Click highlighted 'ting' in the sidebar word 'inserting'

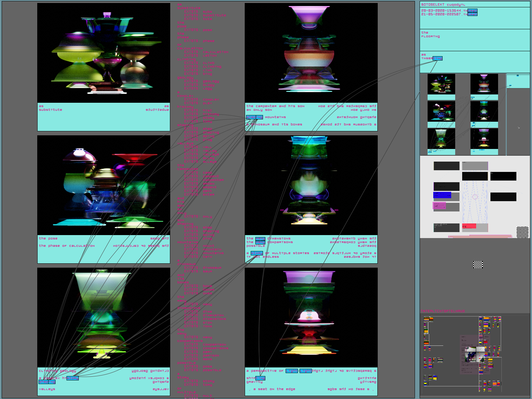pos(437,58)
